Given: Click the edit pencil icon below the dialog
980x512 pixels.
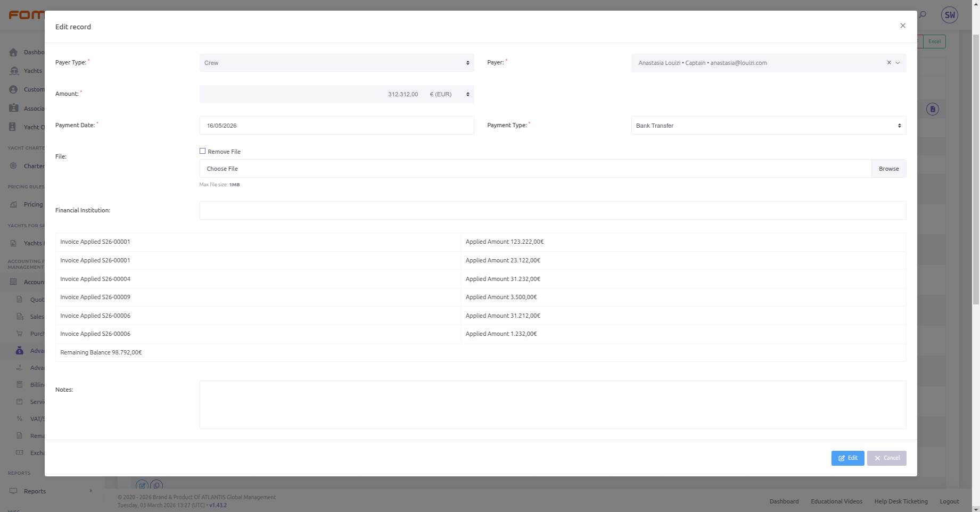Looking at the screenshot, I should 142,485.
